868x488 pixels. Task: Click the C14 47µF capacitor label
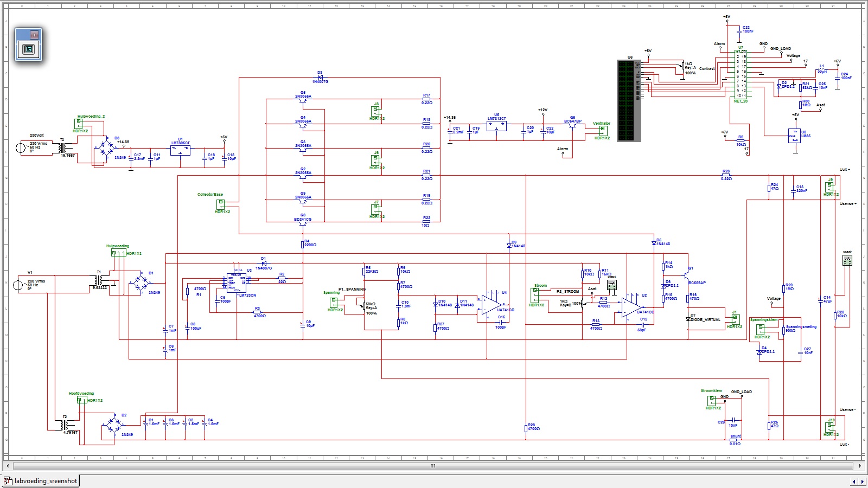click(x=827, y=299)
